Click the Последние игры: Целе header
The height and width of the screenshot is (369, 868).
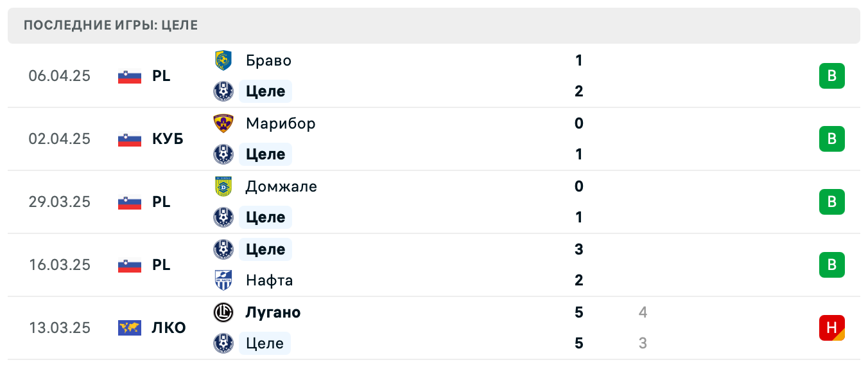[110, 26]
